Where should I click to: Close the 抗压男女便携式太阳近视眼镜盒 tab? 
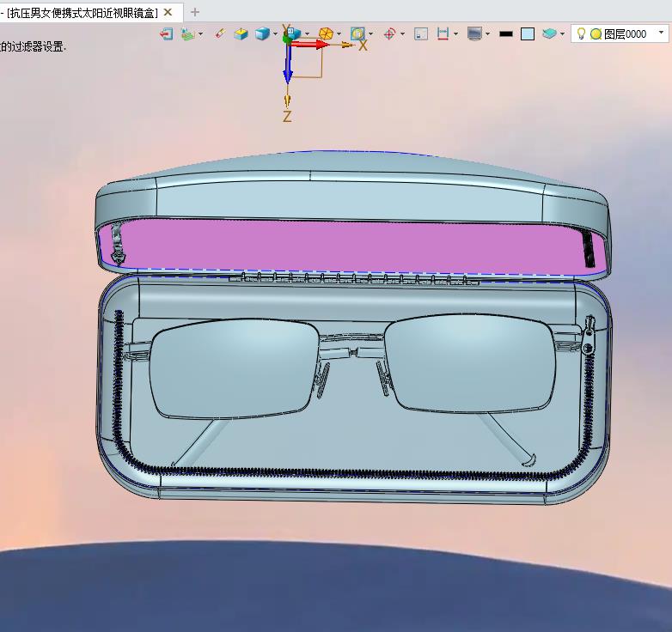pyautogui.click(x=168, y=12)
